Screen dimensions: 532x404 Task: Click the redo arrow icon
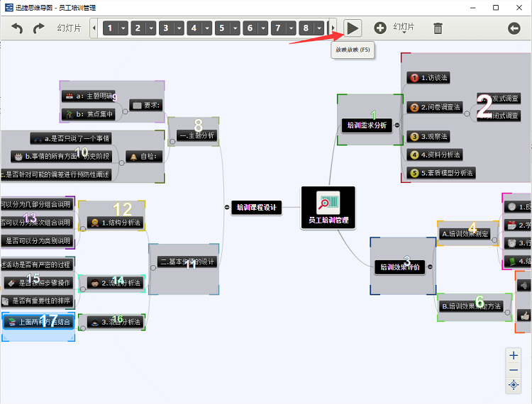[x=39, y=28]
